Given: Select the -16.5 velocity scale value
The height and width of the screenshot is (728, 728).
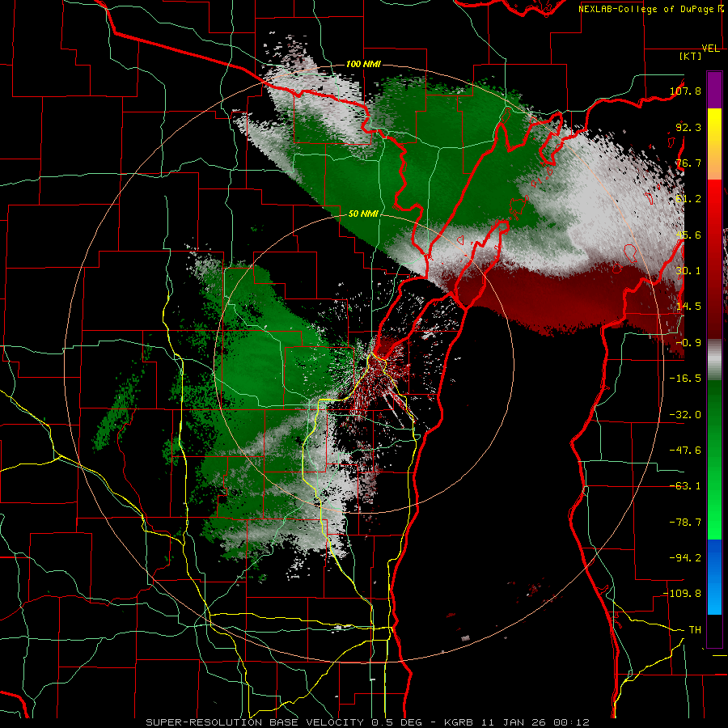Looking at the screenshot, I should click(x=685, y=378).
